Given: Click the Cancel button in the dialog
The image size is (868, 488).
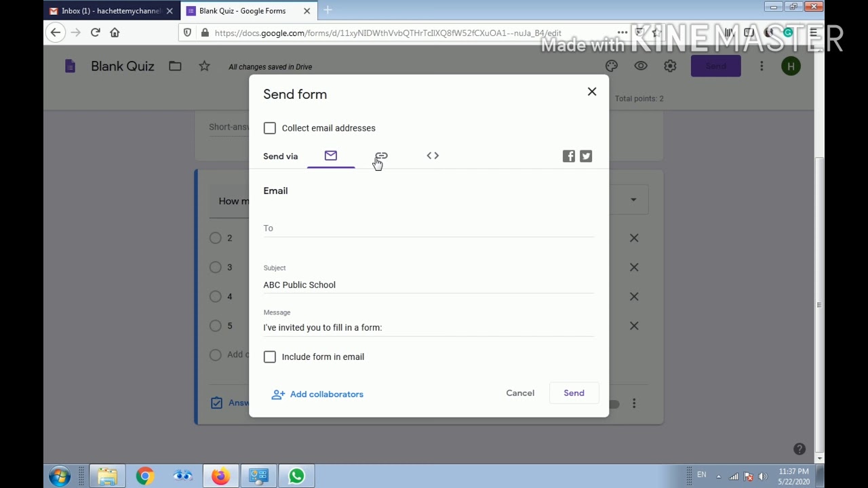Looking at the screenshot, I should coord(520,393).
